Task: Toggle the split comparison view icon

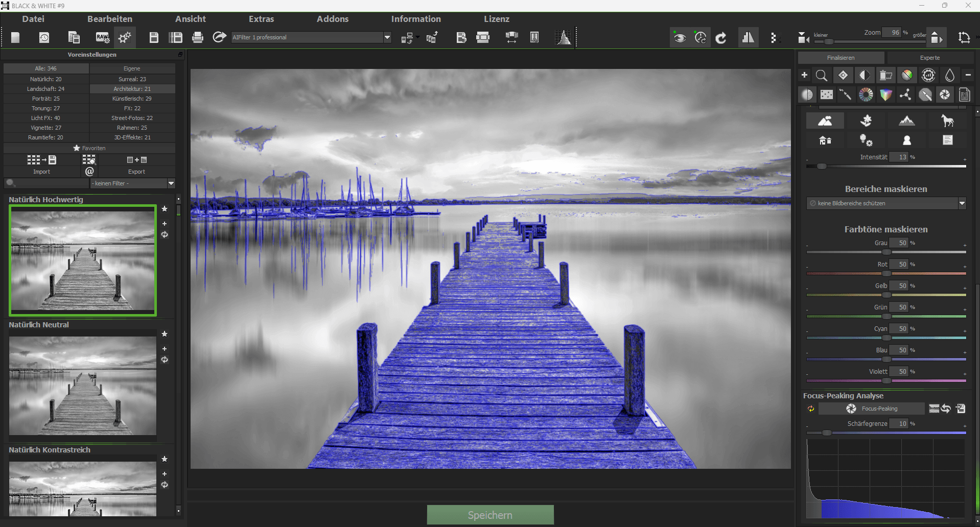Action: tap(748, 38)
